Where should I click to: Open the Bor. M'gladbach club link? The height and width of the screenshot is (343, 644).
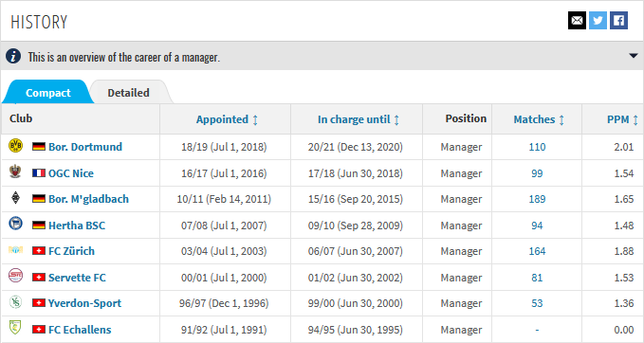pyautogui.click(x=89, y=199)
